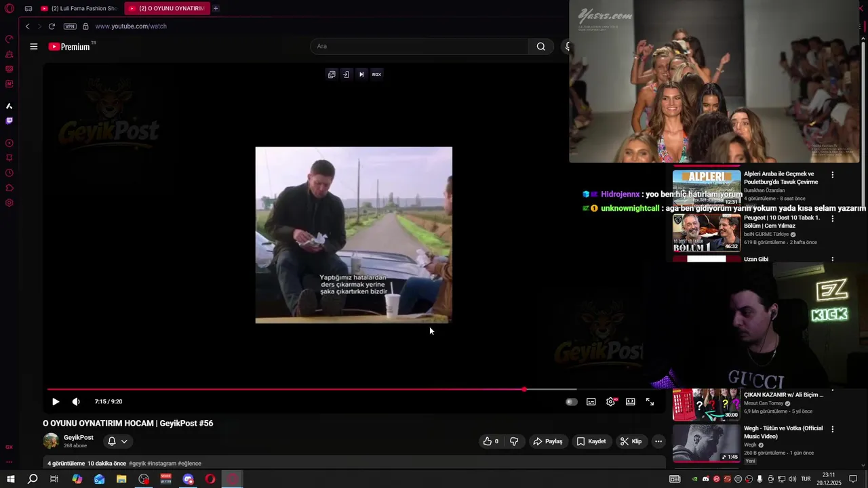Open Windows taskbar search
The image size is (868, 488).
[33, 479]
